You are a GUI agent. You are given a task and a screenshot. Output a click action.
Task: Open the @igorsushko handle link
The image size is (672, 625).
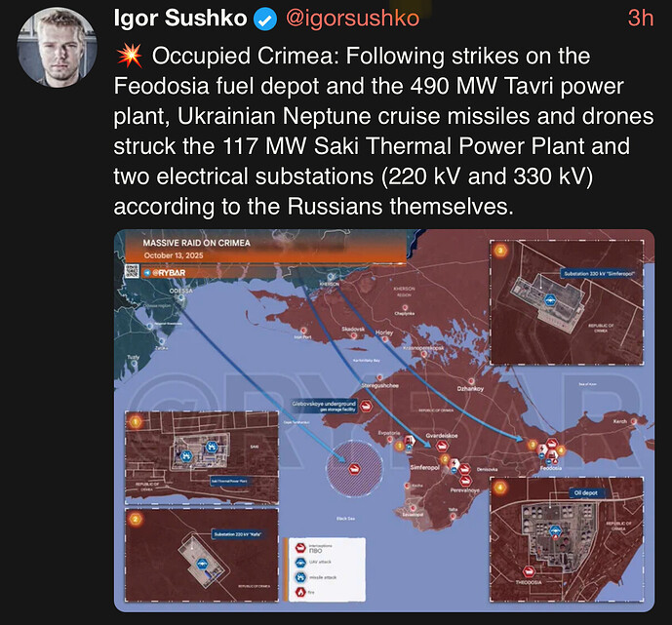pyautogui.click(x=351, y=19)
